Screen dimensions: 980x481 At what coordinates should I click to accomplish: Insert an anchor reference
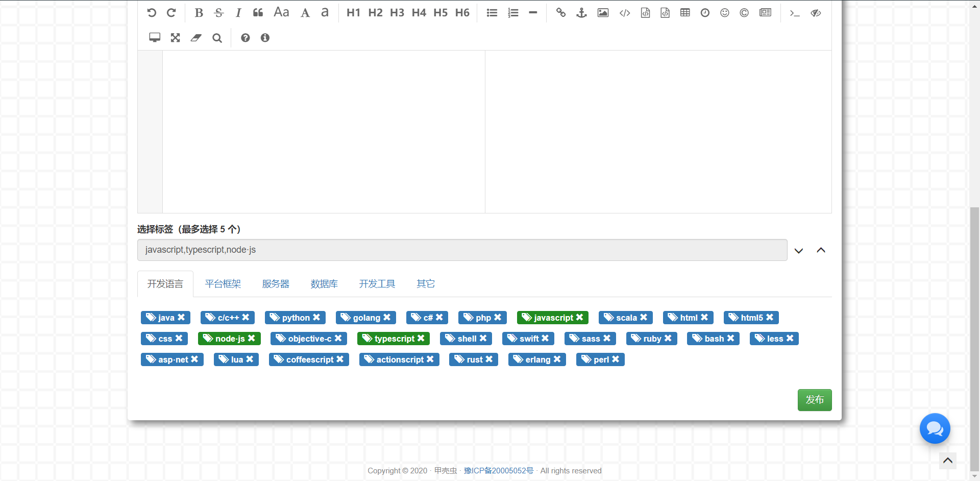581,13
